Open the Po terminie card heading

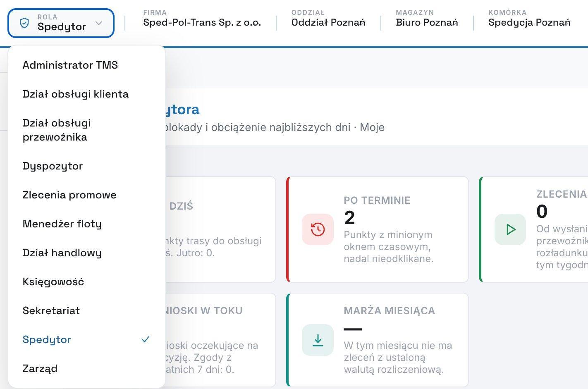(x=377, y=200)
